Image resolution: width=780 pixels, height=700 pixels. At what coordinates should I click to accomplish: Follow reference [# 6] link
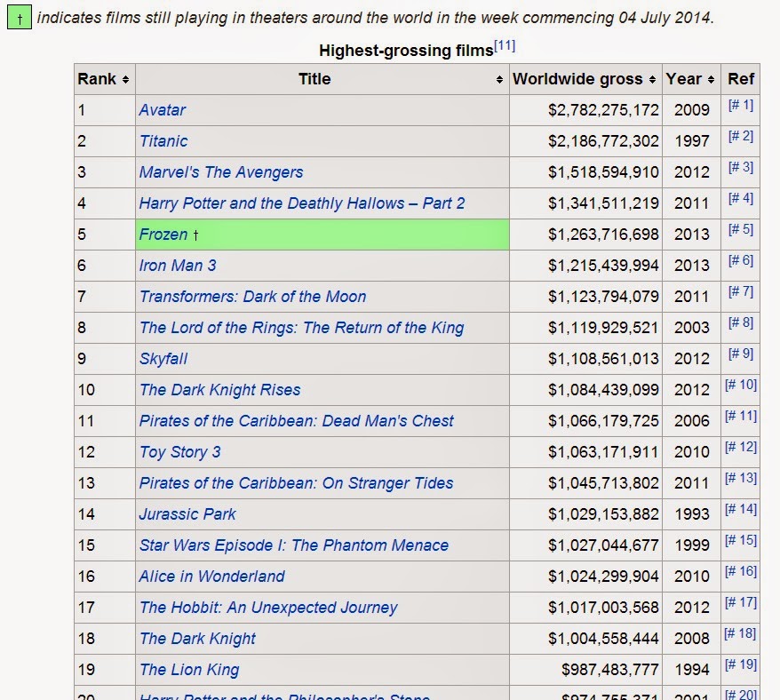point(741,260)
